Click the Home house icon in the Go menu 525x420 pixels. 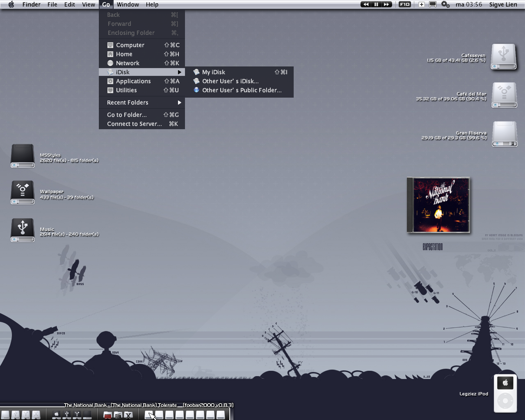[x=110, y=54]
